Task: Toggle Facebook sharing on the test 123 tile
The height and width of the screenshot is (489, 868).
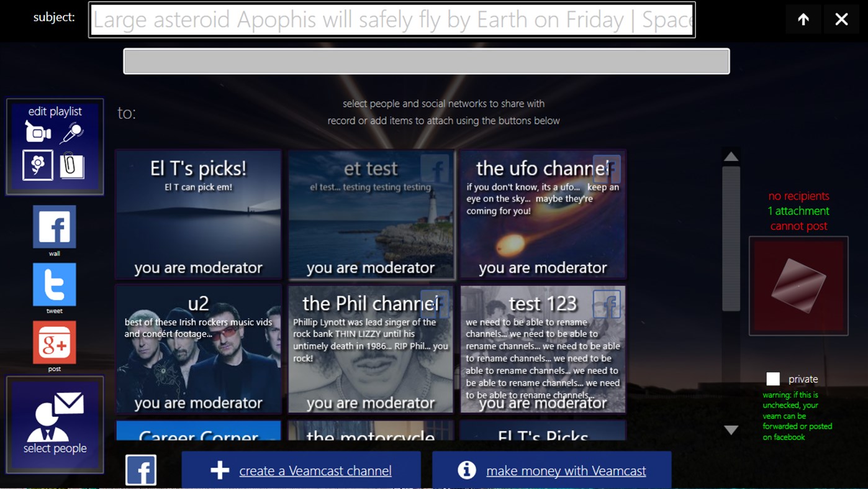Action: tap(607, 304)
